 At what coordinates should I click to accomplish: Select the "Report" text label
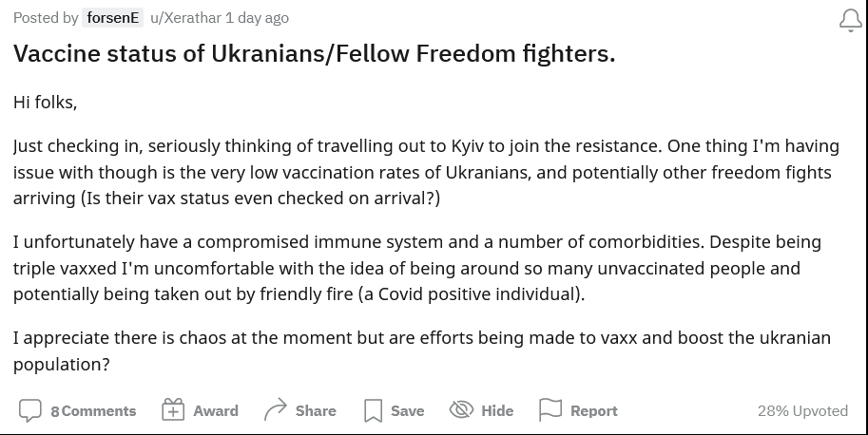(x=594, y=411)
